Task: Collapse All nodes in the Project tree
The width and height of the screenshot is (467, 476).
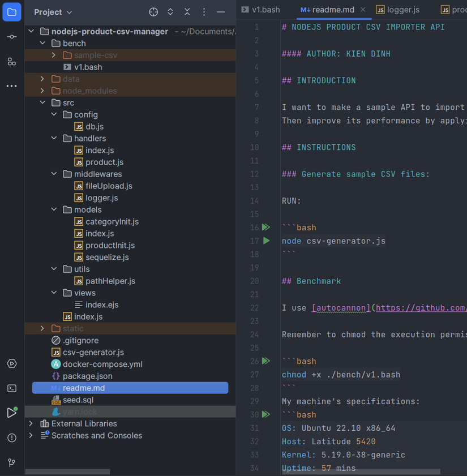Action: (187, 11)
